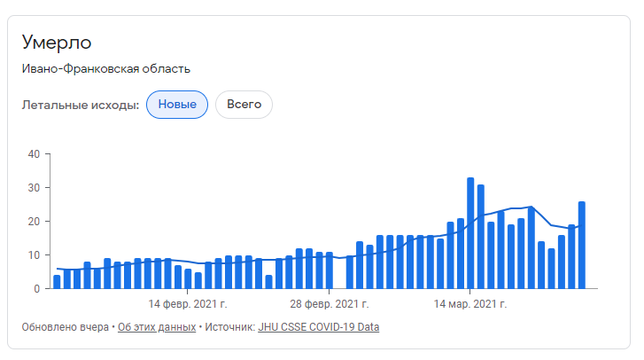Switch to the "Всего" filter chip
Image resolution: width=644 pixels, height=360 pixels.
(244, 105)
